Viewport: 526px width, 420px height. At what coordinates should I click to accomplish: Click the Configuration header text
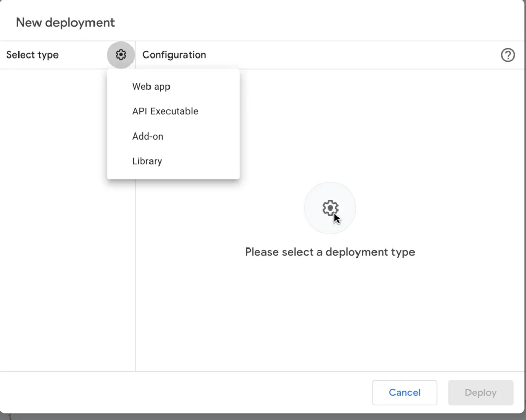[174, 55]
